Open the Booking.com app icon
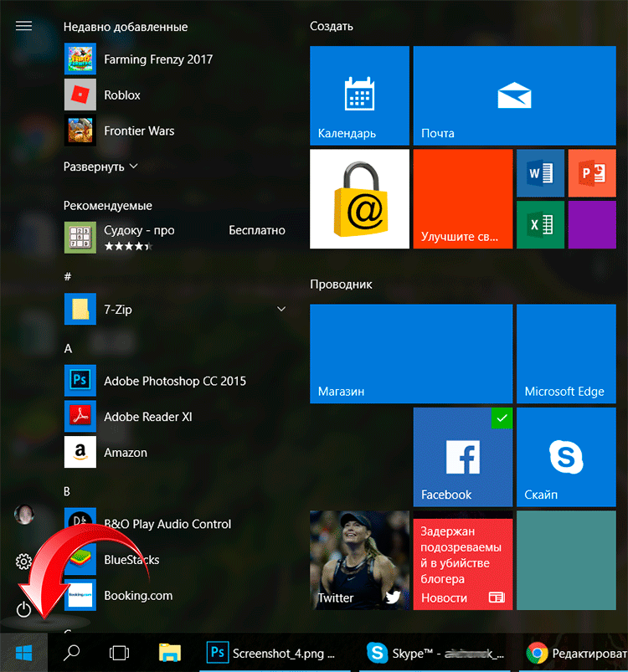 (x=80, y=595)
